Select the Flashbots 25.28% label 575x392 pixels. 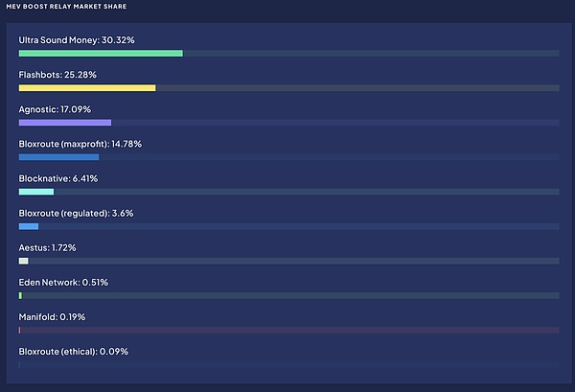[x=58, y=74]
